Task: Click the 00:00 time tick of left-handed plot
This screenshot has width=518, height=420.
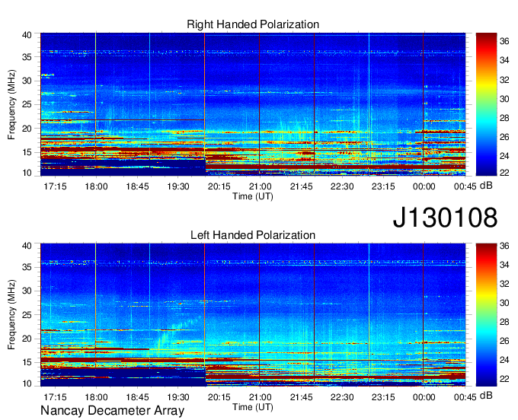Action: pos(424,397)
